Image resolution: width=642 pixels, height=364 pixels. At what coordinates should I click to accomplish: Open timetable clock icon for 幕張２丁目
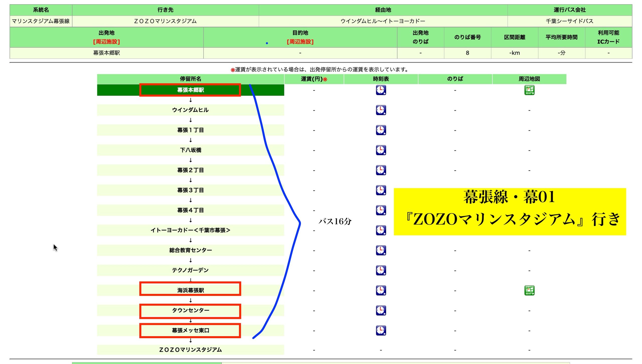(x=381, y=170)
